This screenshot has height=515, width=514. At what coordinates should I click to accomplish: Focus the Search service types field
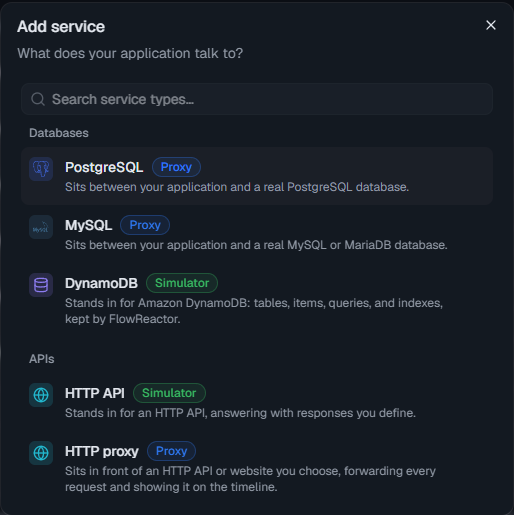[x=257, y=99]
